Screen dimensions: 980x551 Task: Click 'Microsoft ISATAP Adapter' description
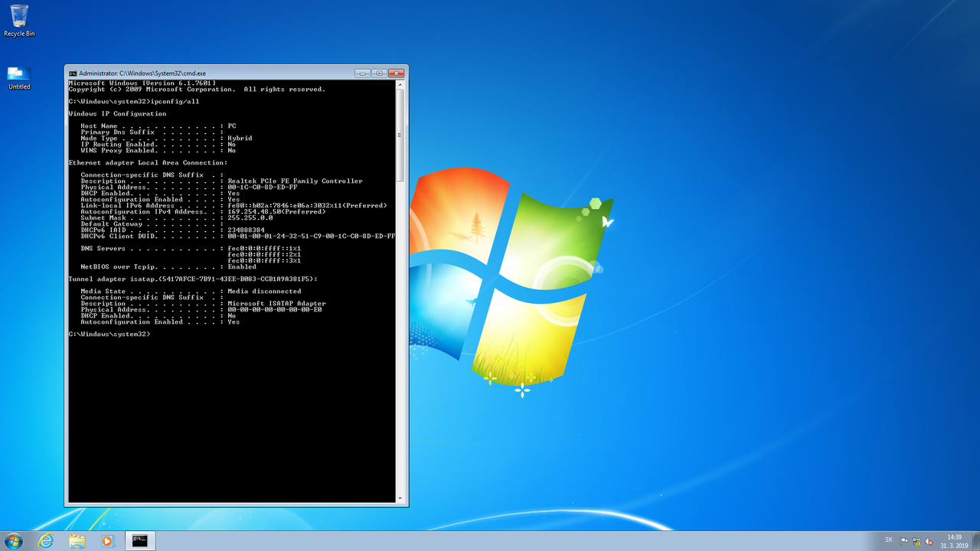coord(276,304)
